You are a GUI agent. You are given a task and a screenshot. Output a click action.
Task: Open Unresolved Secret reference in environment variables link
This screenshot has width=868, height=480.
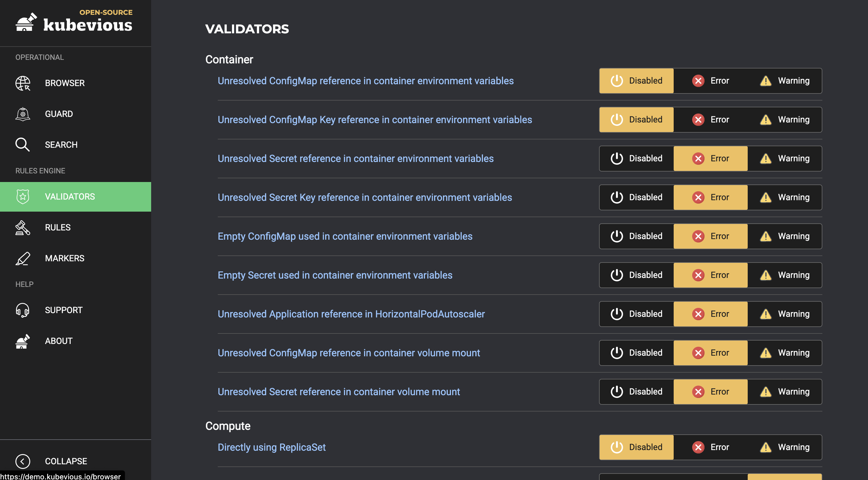(355, 159)
